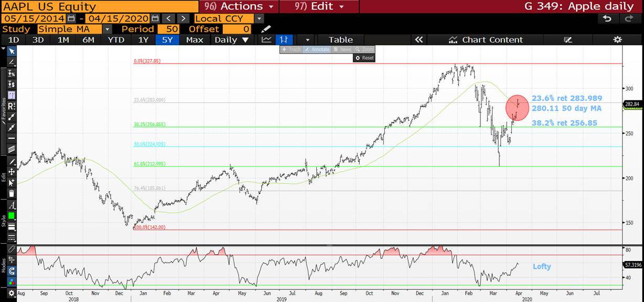The width and height of the screenshot is (644, 302).
Task: Collapse panel with double chevron arrows
Action: [x=418, y=39]
